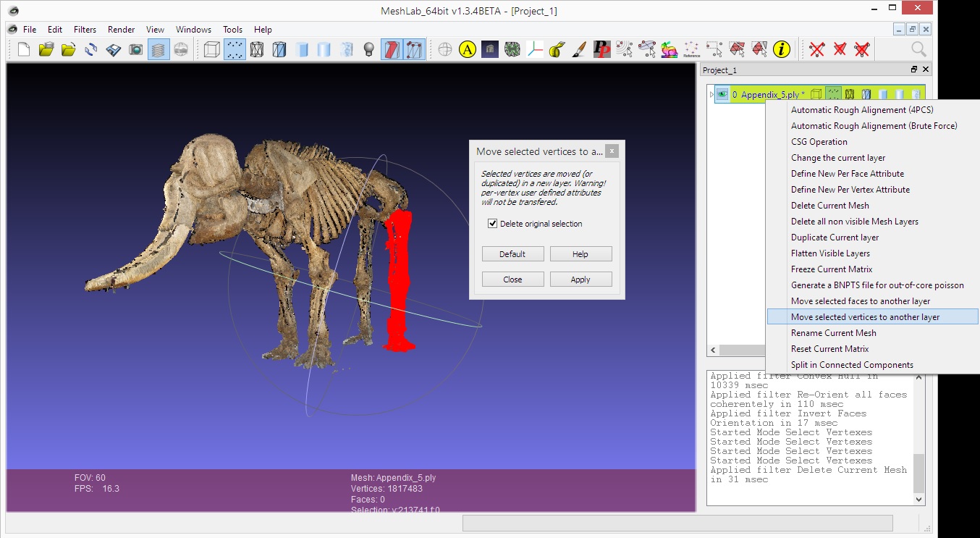
Task: Toggle the Light bulb lighting icon
Action: click(x=368, y=50)
